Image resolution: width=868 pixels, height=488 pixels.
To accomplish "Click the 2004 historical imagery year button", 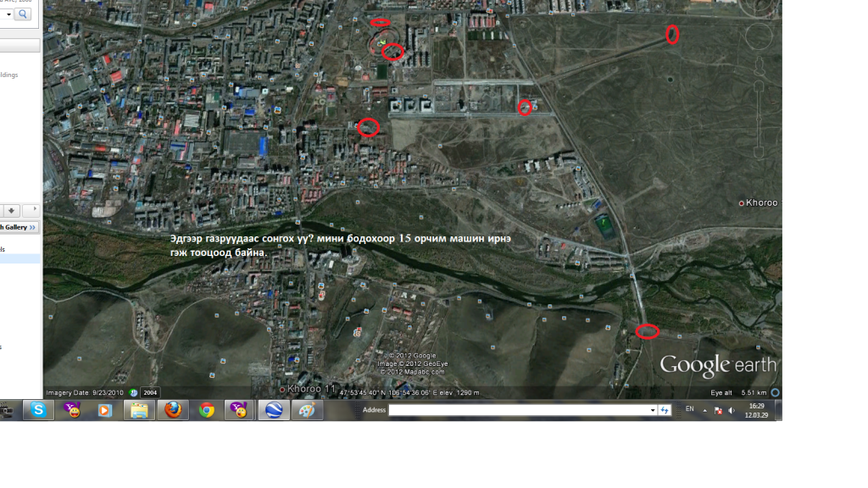I will point(150,392).
